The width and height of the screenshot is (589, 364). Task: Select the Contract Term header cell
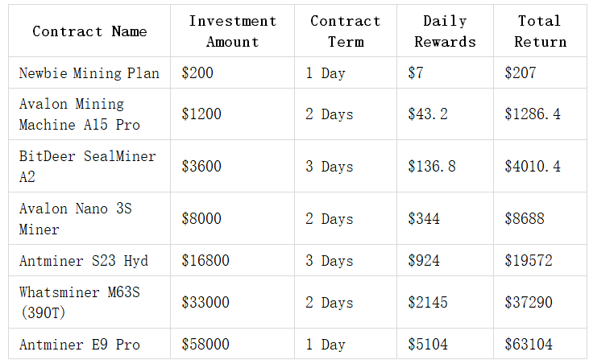[x=345, y=31]
